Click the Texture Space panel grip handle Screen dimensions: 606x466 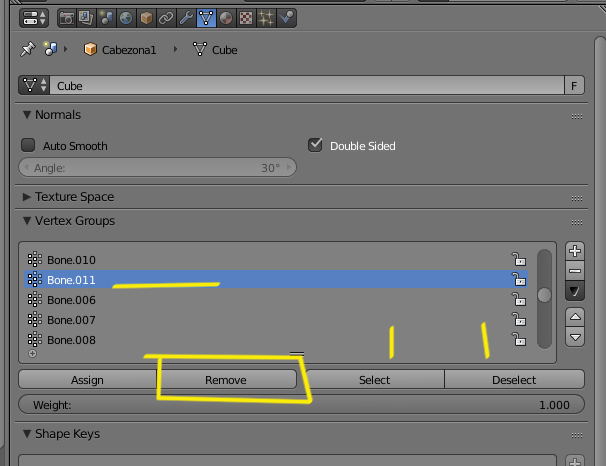tap(577, 198)
